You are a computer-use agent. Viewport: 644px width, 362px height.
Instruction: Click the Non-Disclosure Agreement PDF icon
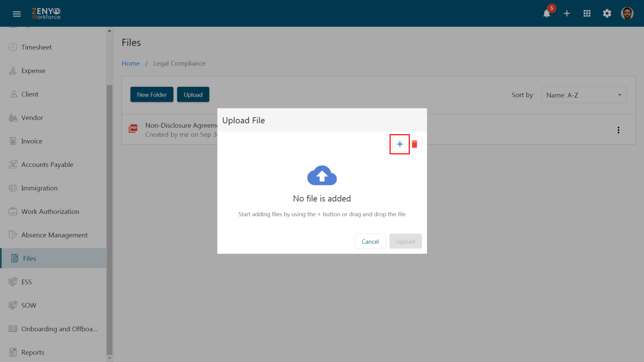(x=133, y=128)
